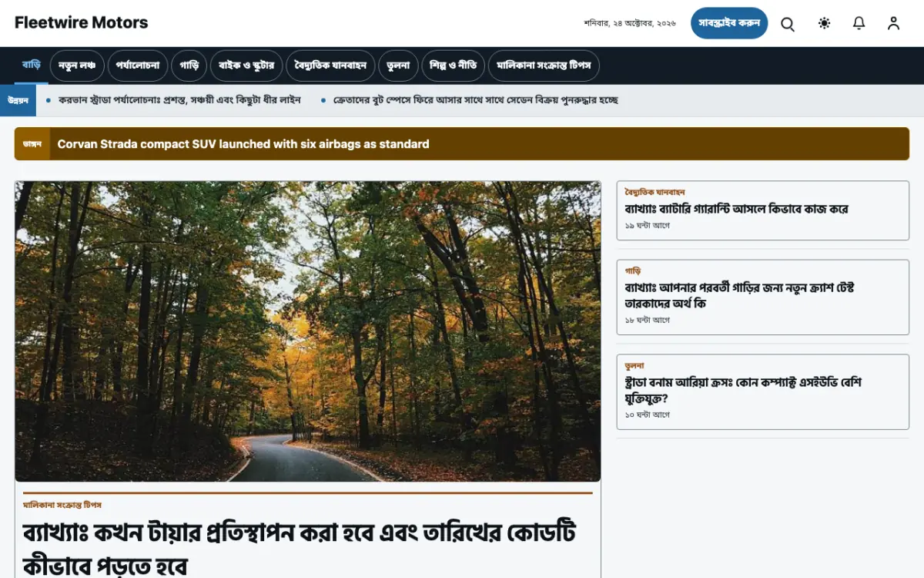Click the সাবস্ক্রাইব করুন subscribe button
924x578 pixels.
(x=729, y=23)
